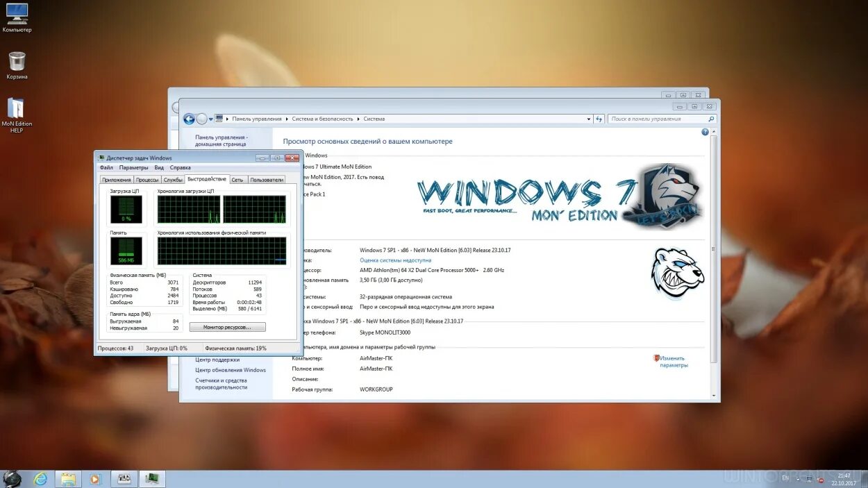Switch to the Сеть tab
The height and width of the screenshot is (488, 868).
point(237,180)
